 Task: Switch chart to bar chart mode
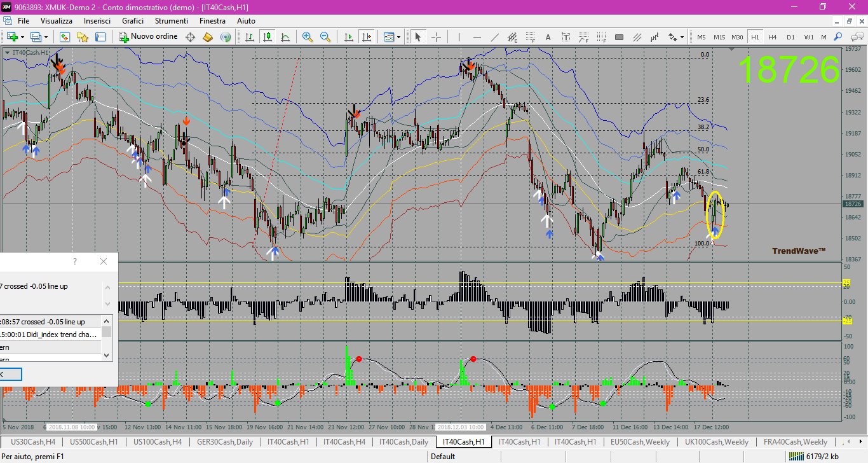coord(249,37)
